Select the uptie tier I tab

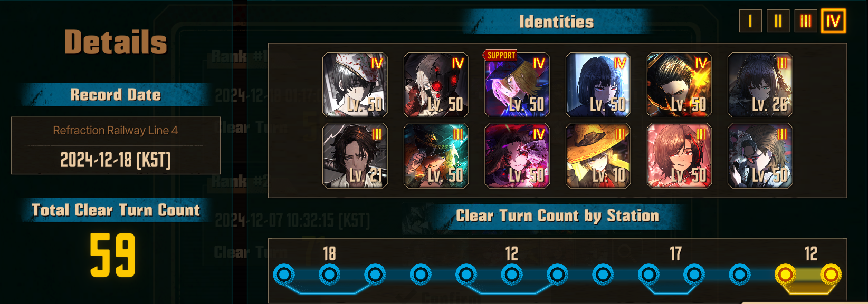coord(750,21)
